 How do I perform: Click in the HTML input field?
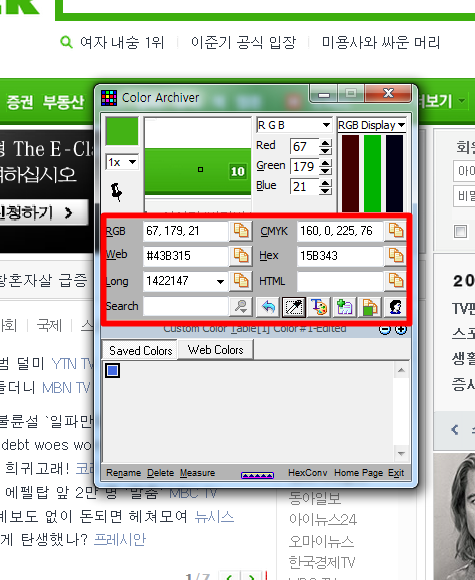click(x=340, y=281)
